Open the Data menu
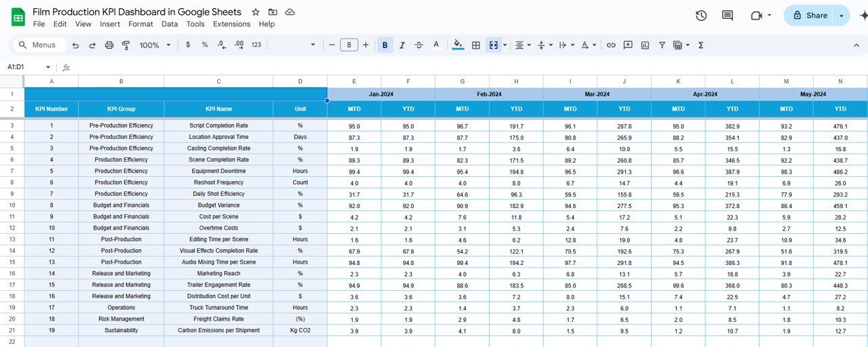 (x=170, y=24)
